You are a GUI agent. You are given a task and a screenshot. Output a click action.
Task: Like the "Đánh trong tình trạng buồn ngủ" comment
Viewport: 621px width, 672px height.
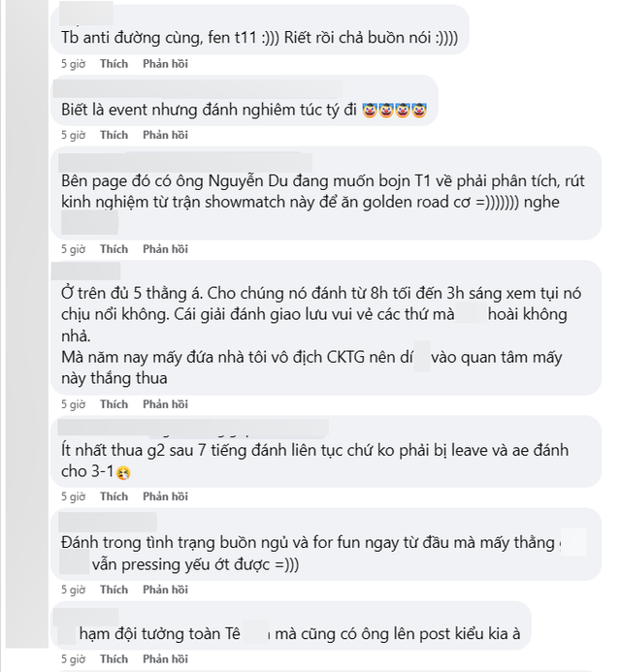[x=114, y=590]
